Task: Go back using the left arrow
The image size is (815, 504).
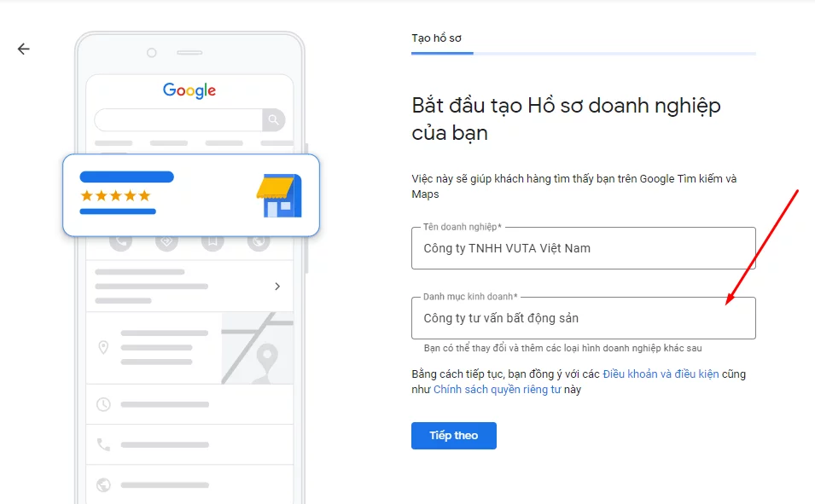Action: click(x=23, y=49)
